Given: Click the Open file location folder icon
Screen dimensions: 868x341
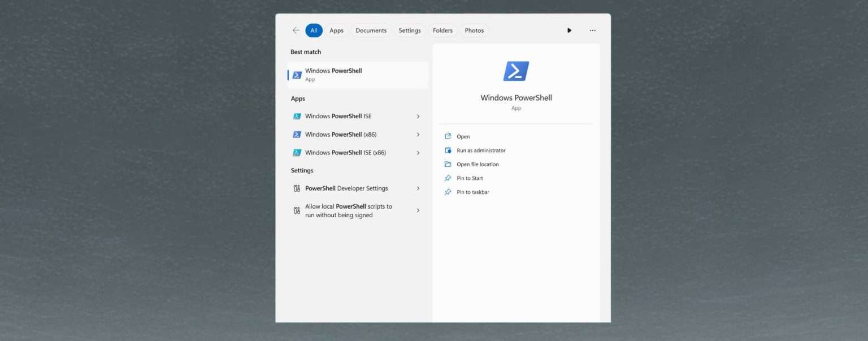Looking at the screenshot, I should [x=448, y=165].
